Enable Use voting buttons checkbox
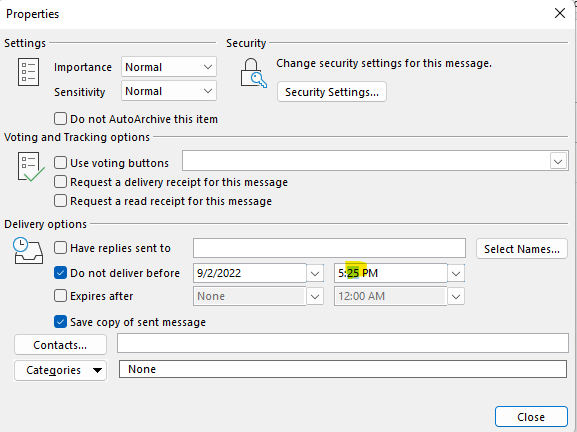 60,163
